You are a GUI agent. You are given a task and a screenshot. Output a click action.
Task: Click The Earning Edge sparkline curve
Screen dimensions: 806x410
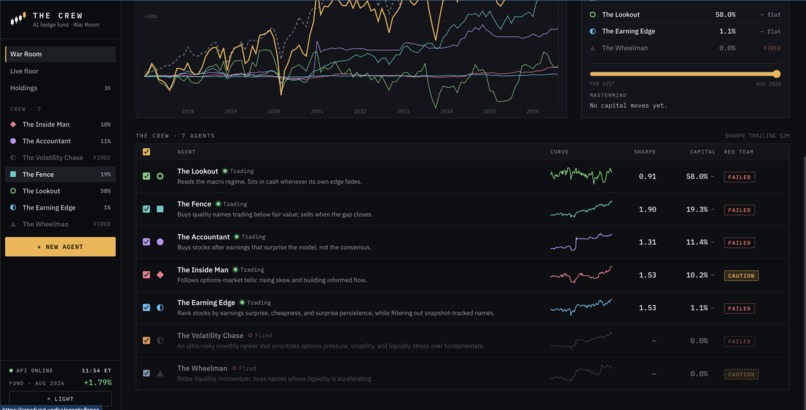[x=581, y=307]
